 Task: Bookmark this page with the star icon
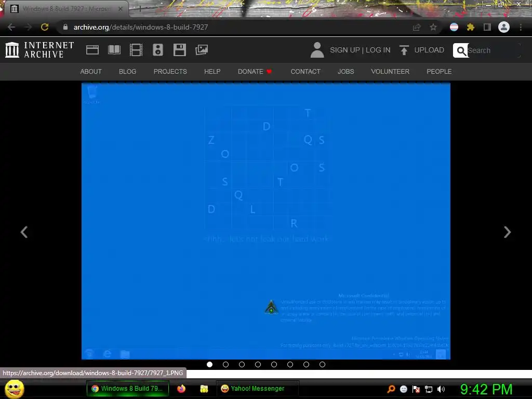point(433,27)
